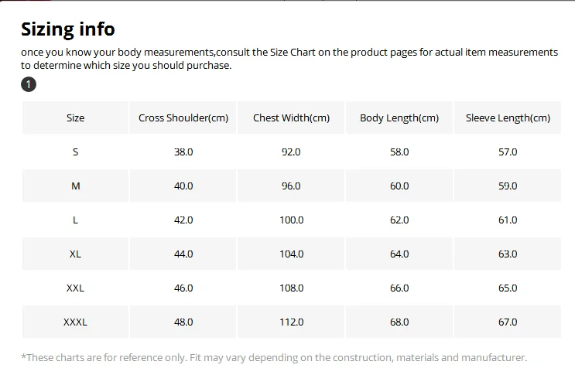The width and height of the screenshot is (575, 392).
Task: Click the number 1 circle badge
Action: pyautogui.click(x=29, y=84)
